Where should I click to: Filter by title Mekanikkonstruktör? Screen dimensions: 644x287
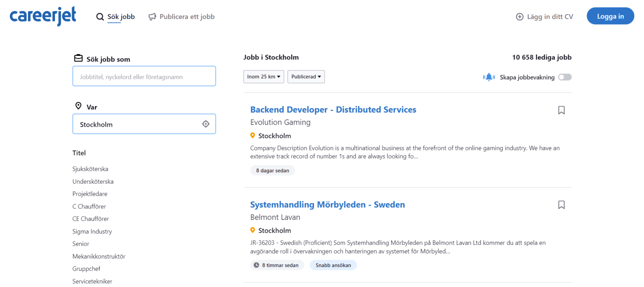coord(99,256)
